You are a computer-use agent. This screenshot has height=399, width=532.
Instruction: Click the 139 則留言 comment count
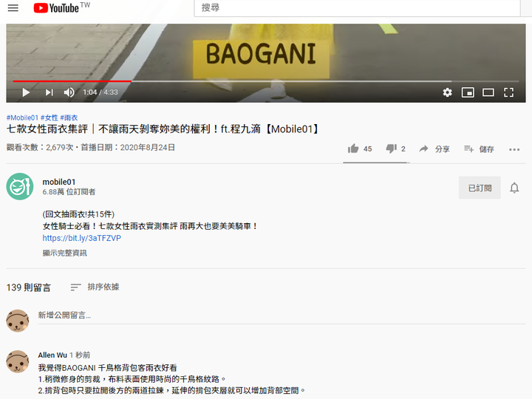click(x=29, y=287)
